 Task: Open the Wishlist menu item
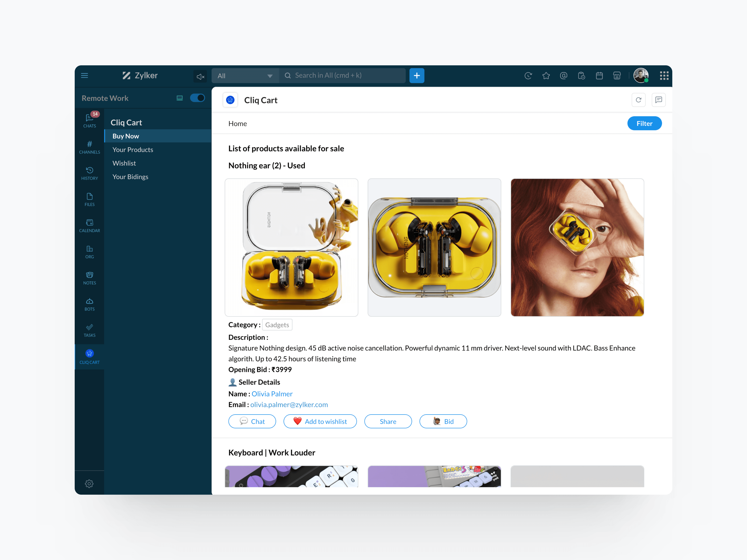124,163
